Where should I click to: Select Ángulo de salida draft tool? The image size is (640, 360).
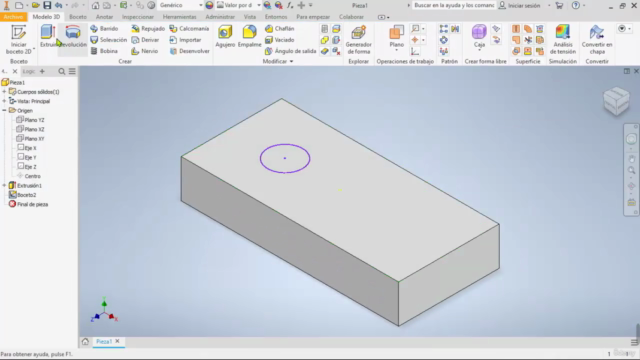pyautogui.click(x=291, y=51)
